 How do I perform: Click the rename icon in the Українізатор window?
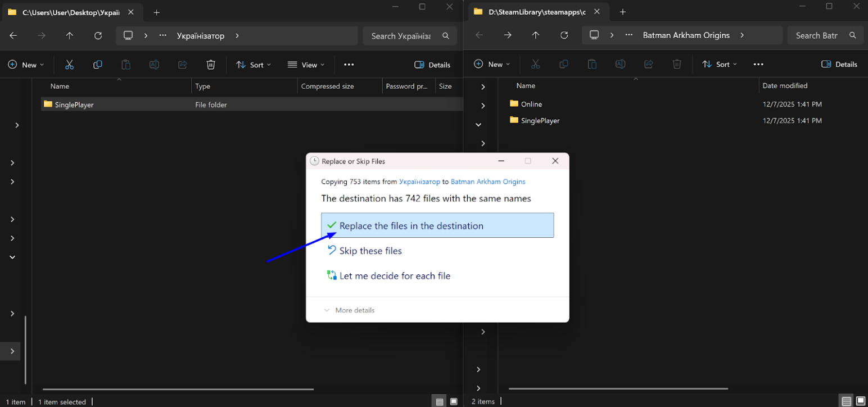tap(154, 65)
